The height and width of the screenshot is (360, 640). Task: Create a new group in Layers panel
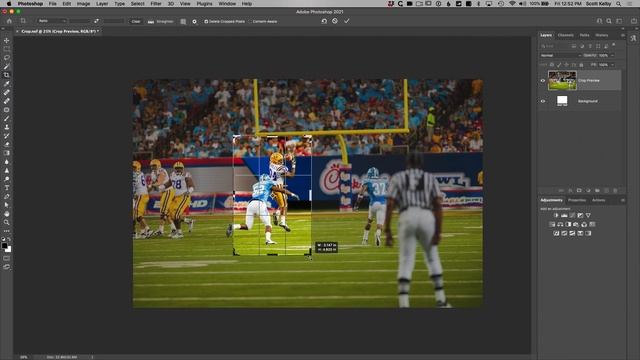[597, 191]
